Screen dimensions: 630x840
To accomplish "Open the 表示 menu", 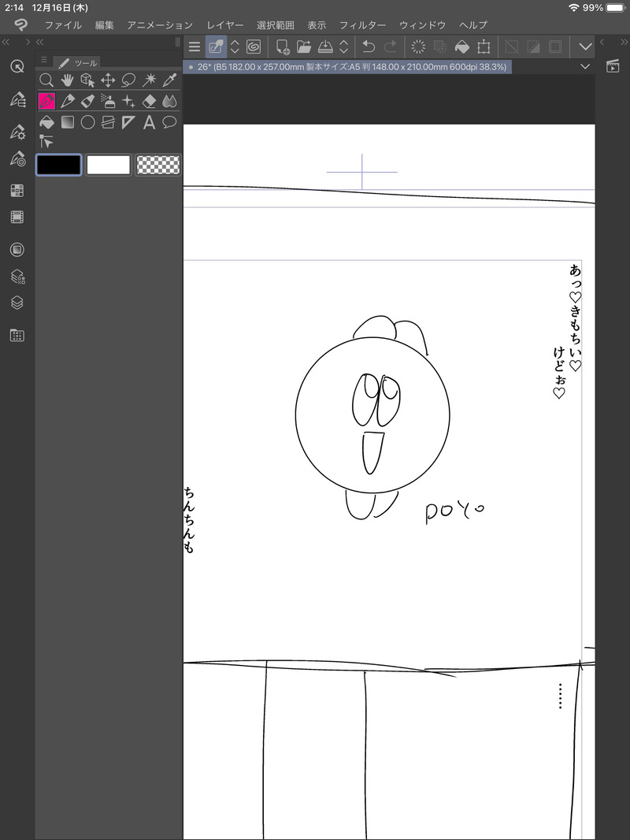I will (x=317, y=25).
